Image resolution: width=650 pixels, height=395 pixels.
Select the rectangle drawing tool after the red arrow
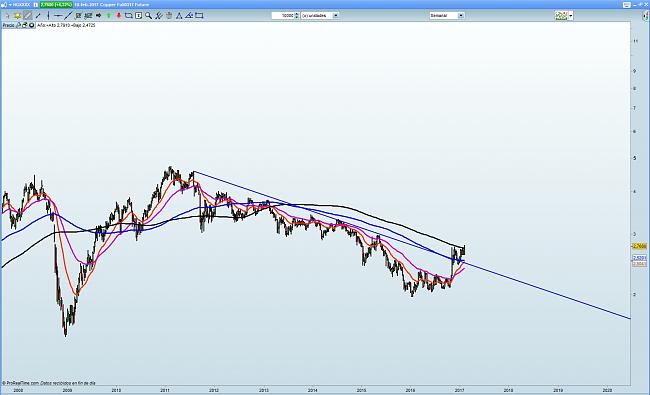point(129,16)
